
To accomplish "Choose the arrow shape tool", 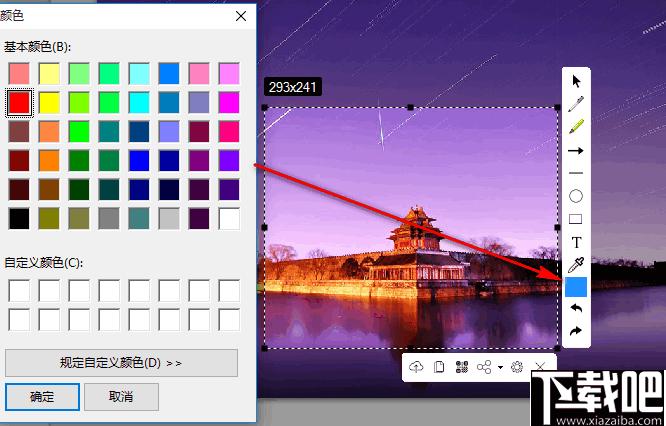I will point(576,150).
